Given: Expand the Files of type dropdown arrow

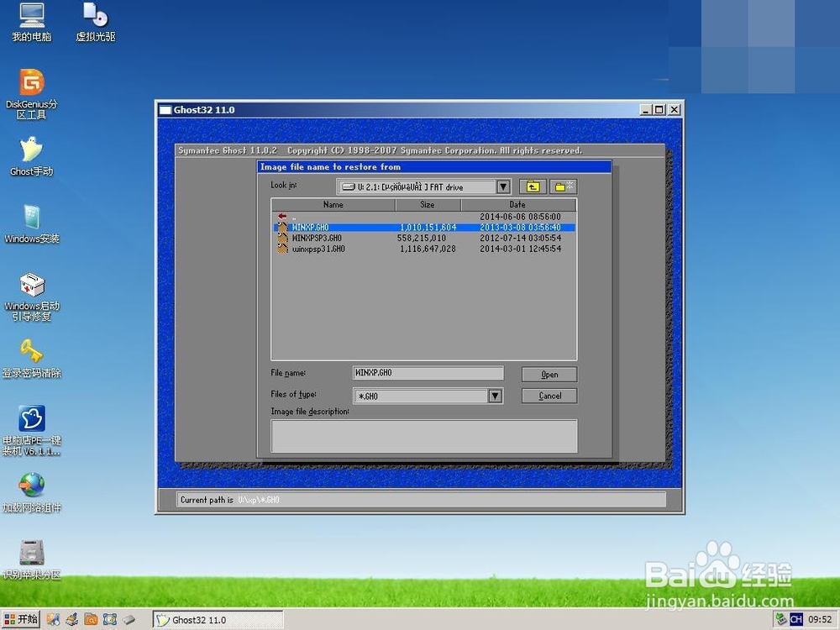Looking at the screenshot, I should pyautogui.click(x=495, y=396).
